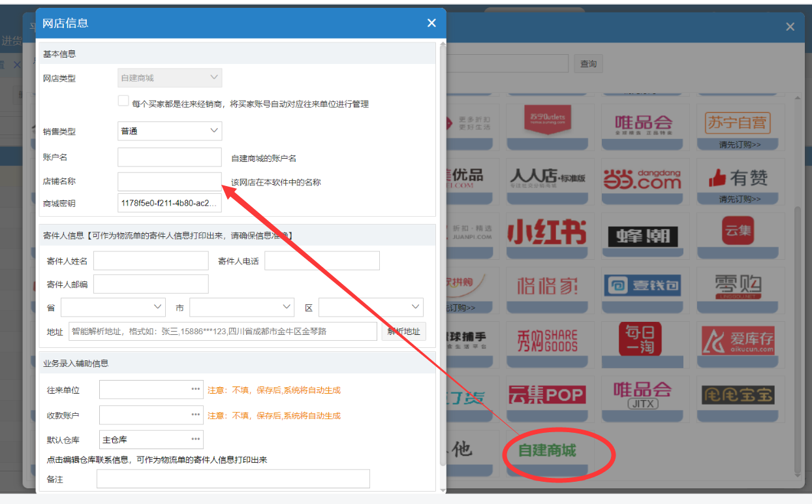
Task: Open the 销售类型 dropdown showing 普通
Action: 170,131
